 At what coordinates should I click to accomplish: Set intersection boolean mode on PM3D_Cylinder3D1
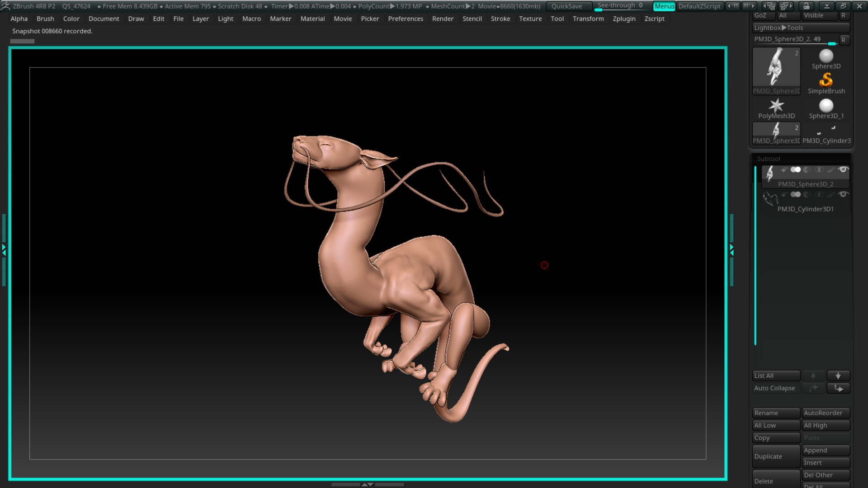click(819, 195)
